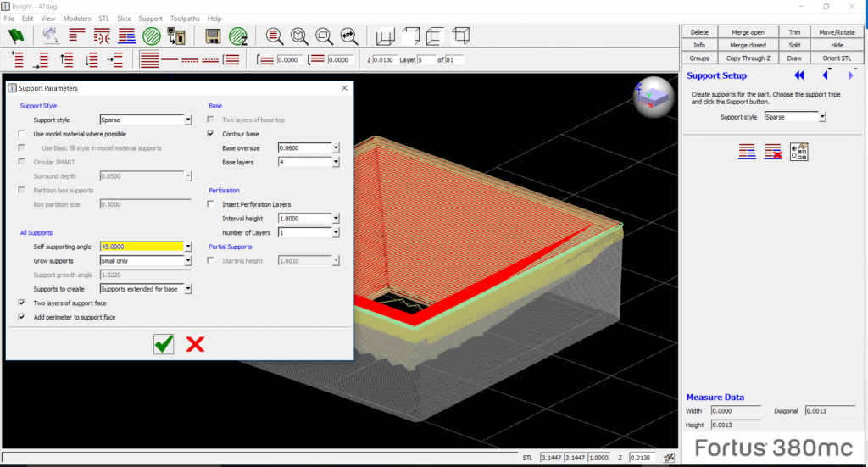
Task: Click the save job floppy disk icon
Action: tap(213, 36)
